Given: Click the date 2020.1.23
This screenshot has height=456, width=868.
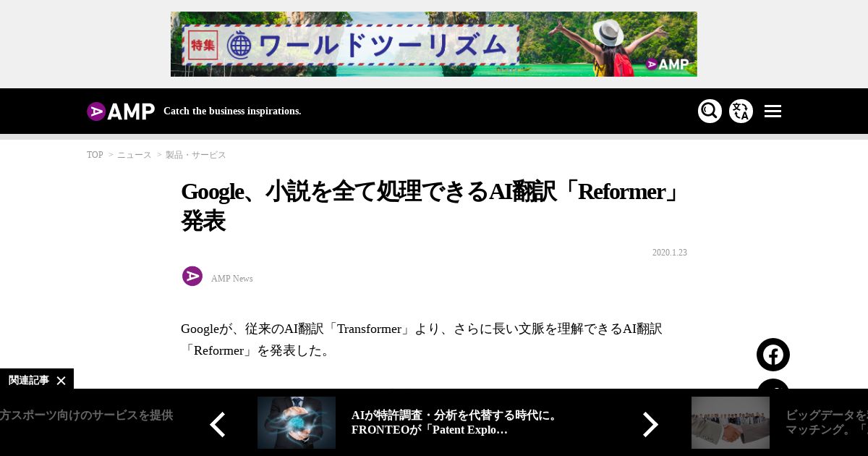Looking at the screenshot, I should click(x=670, y=253).
